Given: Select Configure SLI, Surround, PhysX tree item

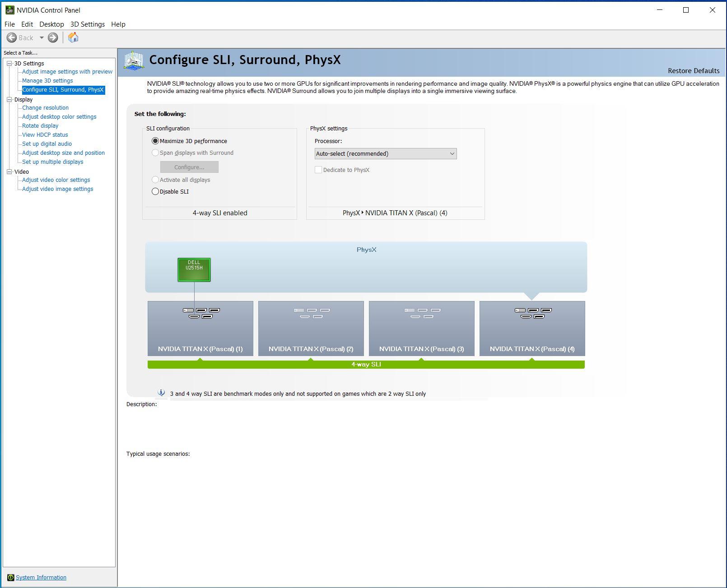Looking at the screenshot, I should [x=63, y=90].
